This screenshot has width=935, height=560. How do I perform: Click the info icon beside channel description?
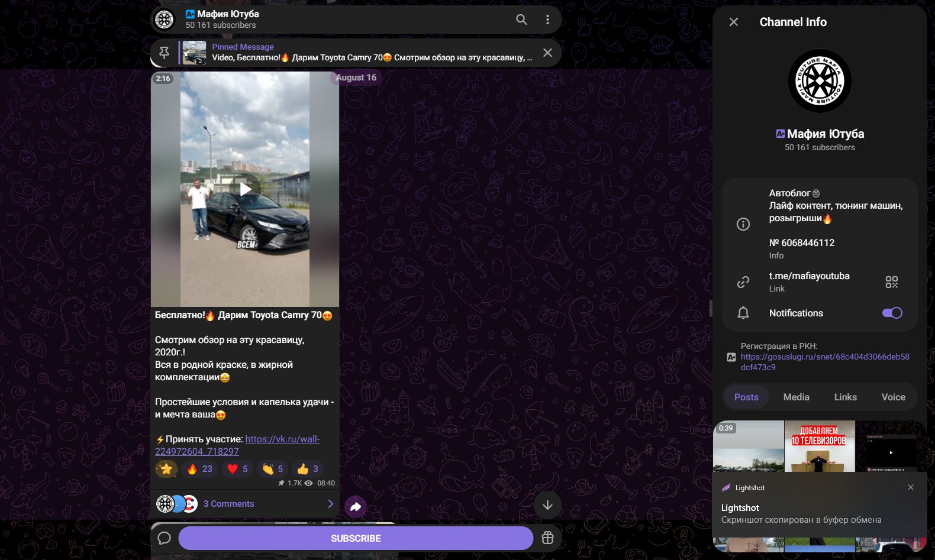[743, 224]
